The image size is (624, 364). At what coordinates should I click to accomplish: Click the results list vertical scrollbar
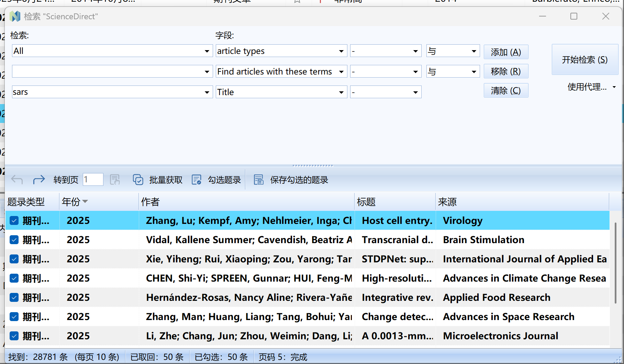(x=615, y=263)
